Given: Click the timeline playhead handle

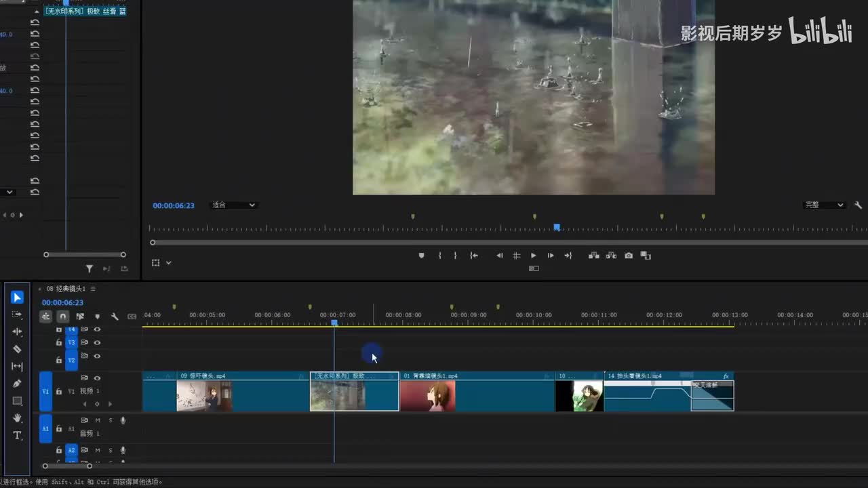Looking at the screenshot, I should click(x=334, y=323).
